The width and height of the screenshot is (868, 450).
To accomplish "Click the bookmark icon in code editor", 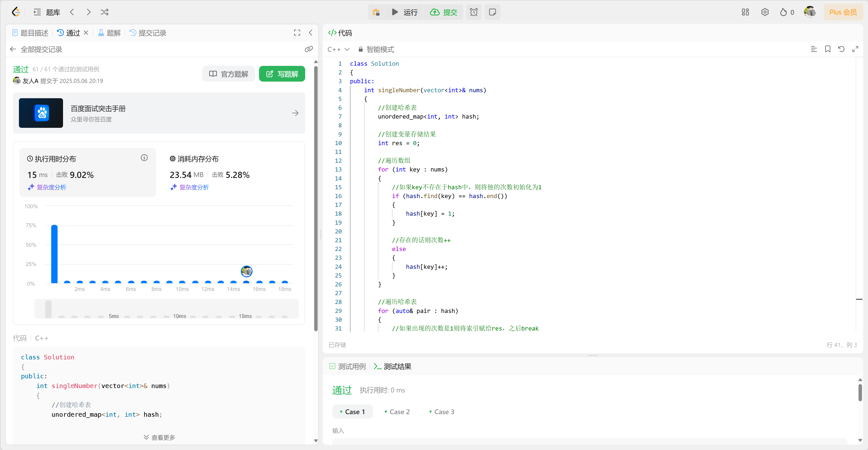I will [x=828, y=49].
